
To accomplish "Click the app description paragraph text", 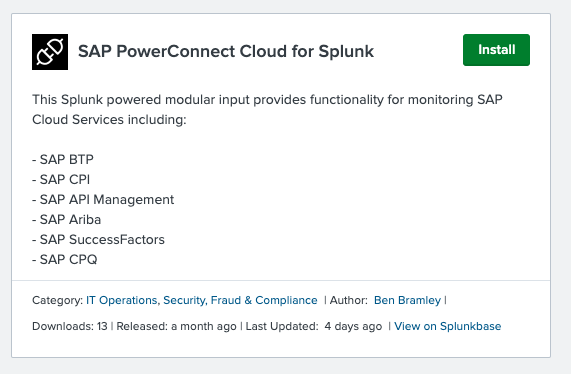I will pos(267,109).
